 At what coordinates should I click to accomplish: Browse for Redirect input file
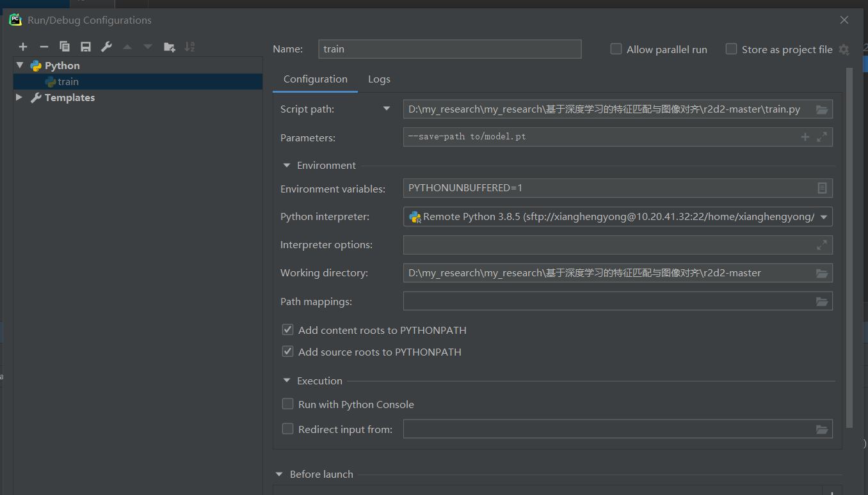point(822,429)
